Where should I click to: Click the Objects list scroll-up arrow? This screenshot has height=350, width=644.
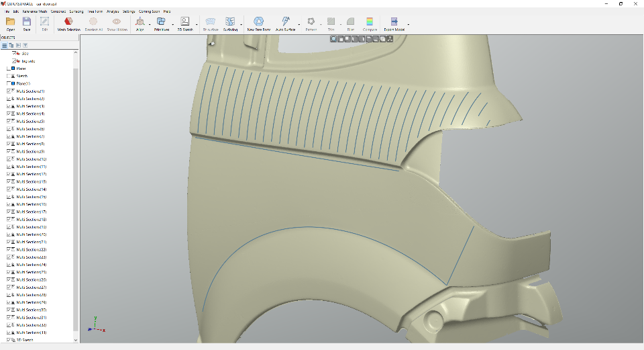[x=76, y=52]
